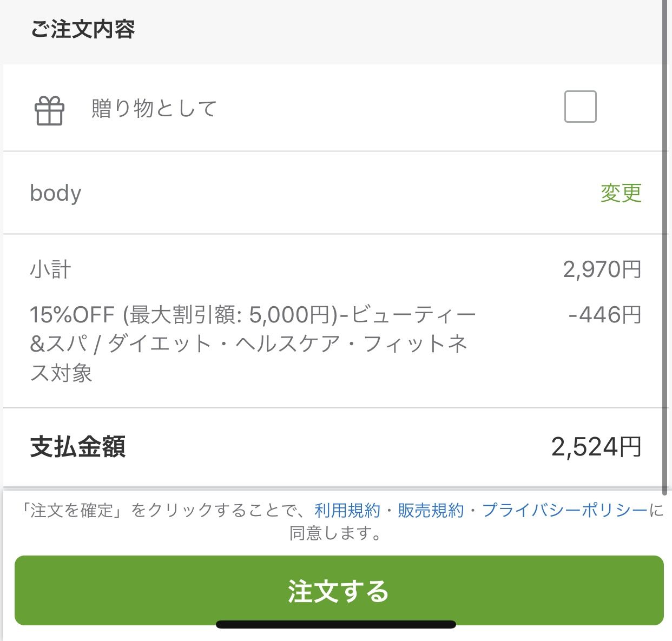The width and height of the screenshot is (672, 641).
Task: Click the ご注文内容 section header
Action: (x=83, y=29)
